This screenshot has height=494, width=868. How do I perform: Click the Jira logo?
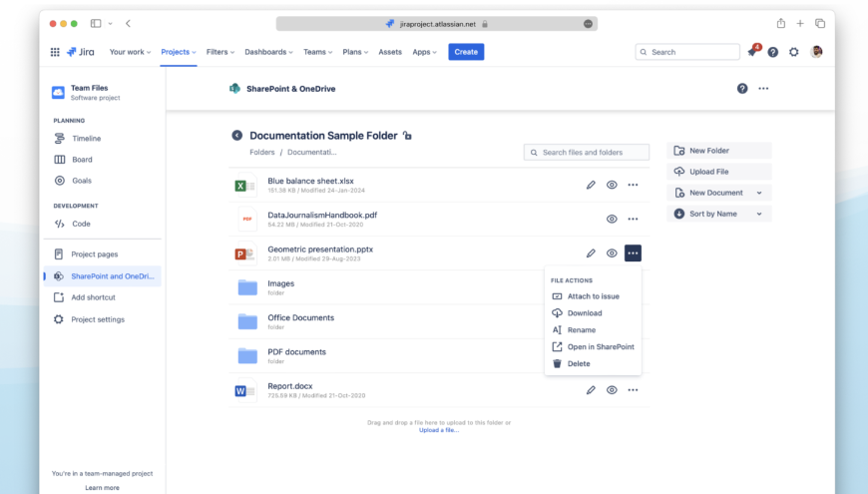point(80,52)
